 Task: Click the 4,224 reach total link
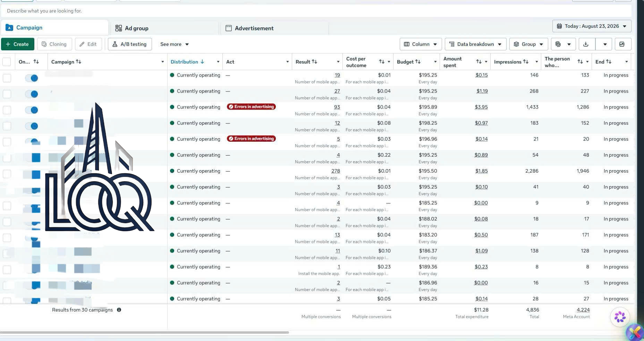[583, 310]
